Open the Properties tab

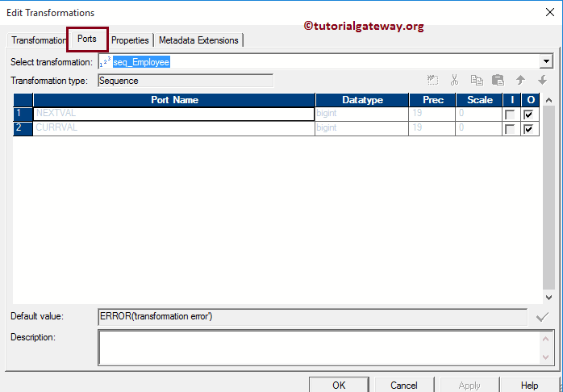[x=130, y=40]
